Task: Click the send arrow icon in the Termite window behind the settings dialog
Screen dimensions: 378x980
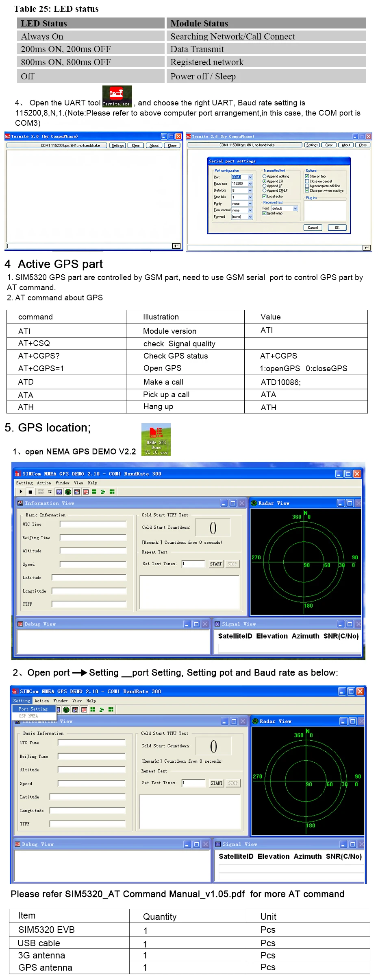Action: pyautogui.click(x=367, y=247)
